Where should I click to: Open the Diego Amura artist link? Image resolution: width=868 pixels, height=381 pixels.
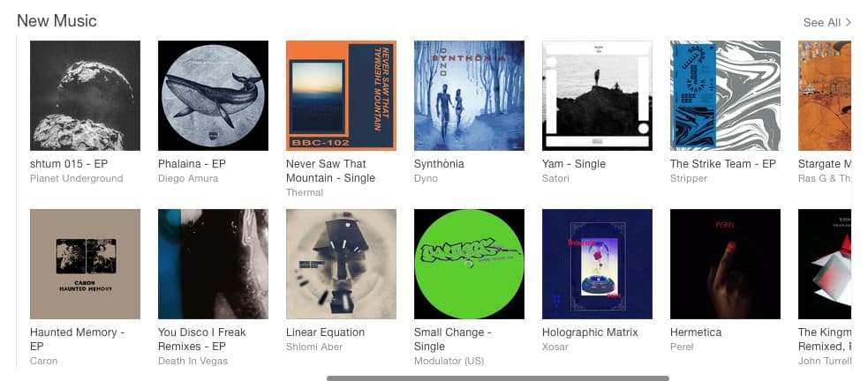click(188, 178)
